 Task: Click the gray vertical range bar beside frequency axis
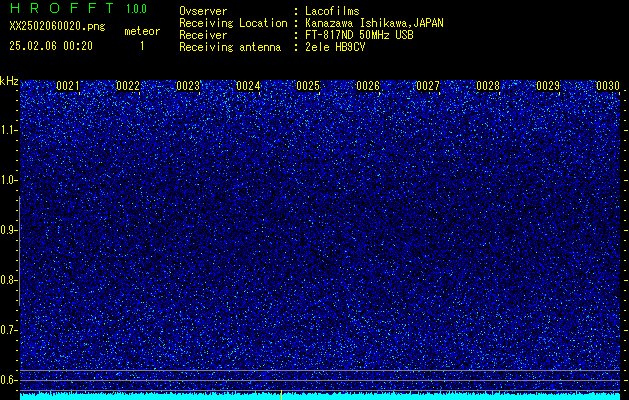19,251
